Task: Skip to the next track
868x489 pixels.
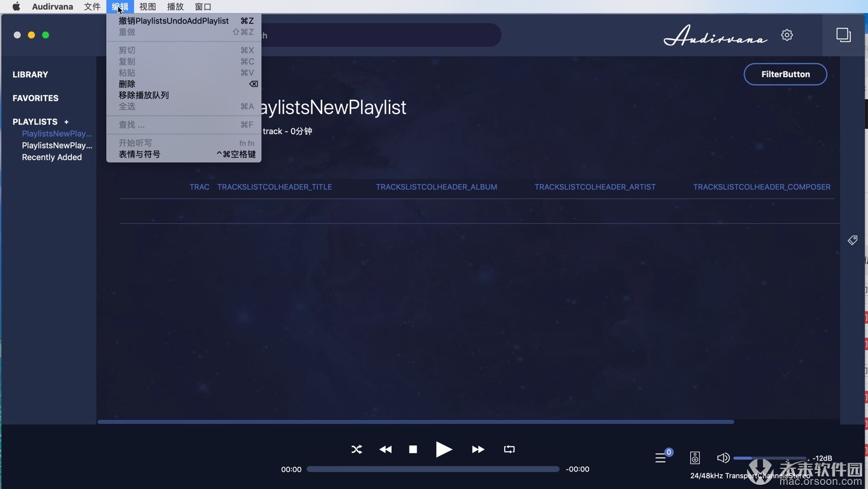Action: click(x=478, y=449)
